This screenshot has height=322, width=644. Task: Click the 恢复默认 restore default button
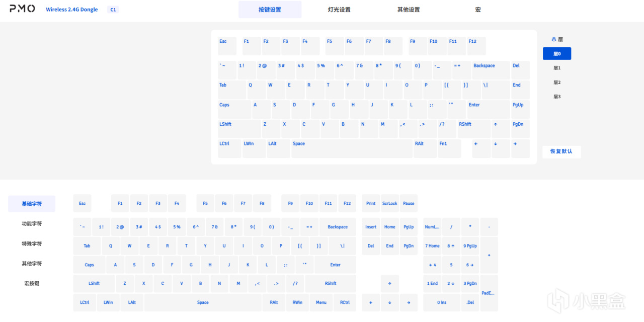pos(561,151)
